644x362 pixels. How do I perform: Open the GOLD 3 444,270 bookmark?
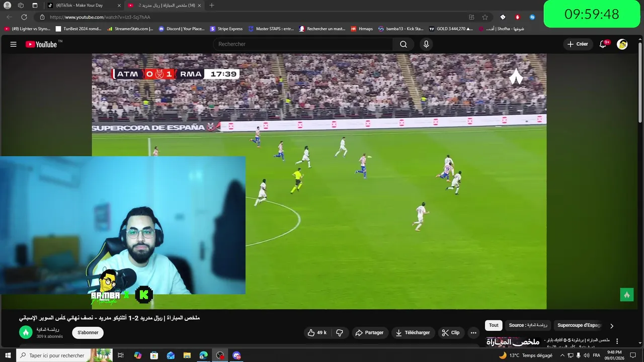[451, 29]
